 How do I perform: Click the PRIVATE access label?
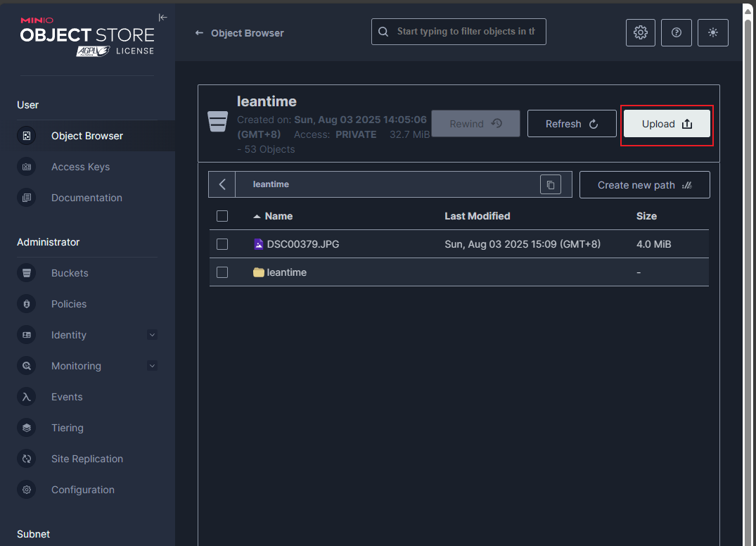pos(355,134)
